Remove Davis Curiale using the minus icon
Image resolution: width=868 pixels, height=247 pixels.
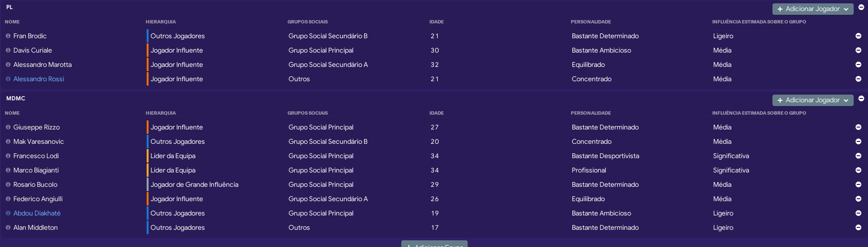[858, 50]
